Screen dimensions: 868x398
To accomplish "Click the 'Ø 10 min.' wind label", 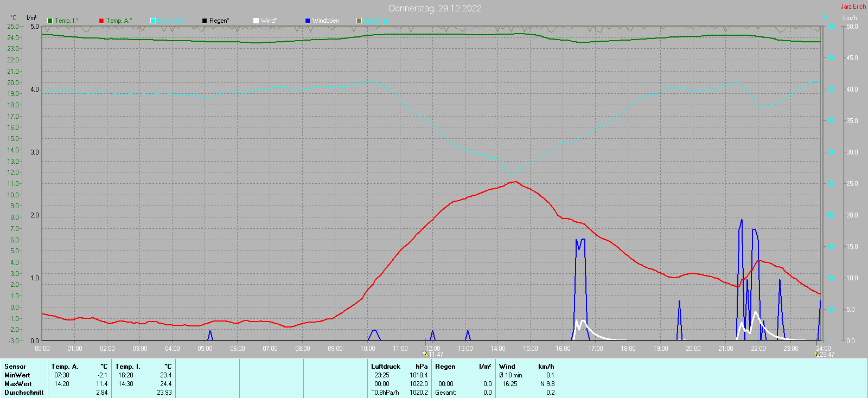I will pyautogui.click(x=511, y=375).
